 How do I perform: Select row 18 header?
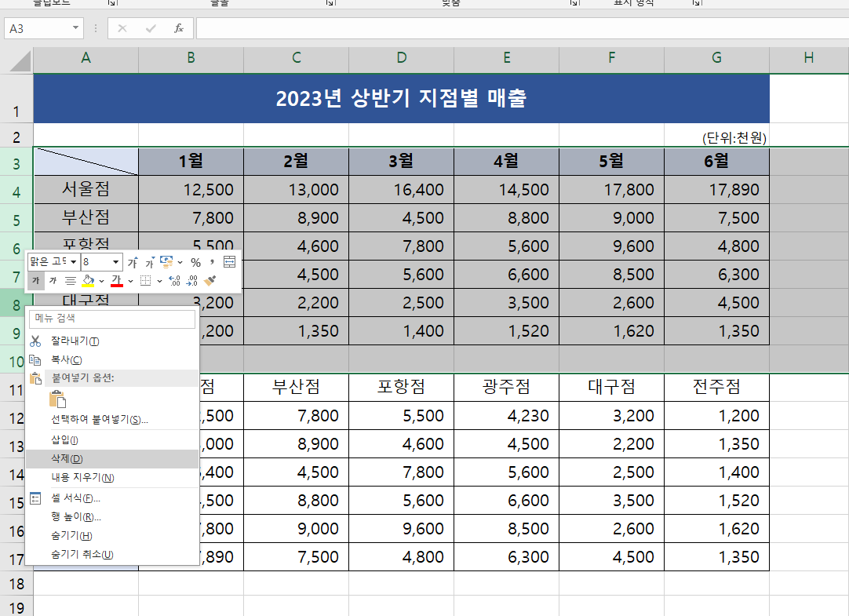click(x=16, y=584)
